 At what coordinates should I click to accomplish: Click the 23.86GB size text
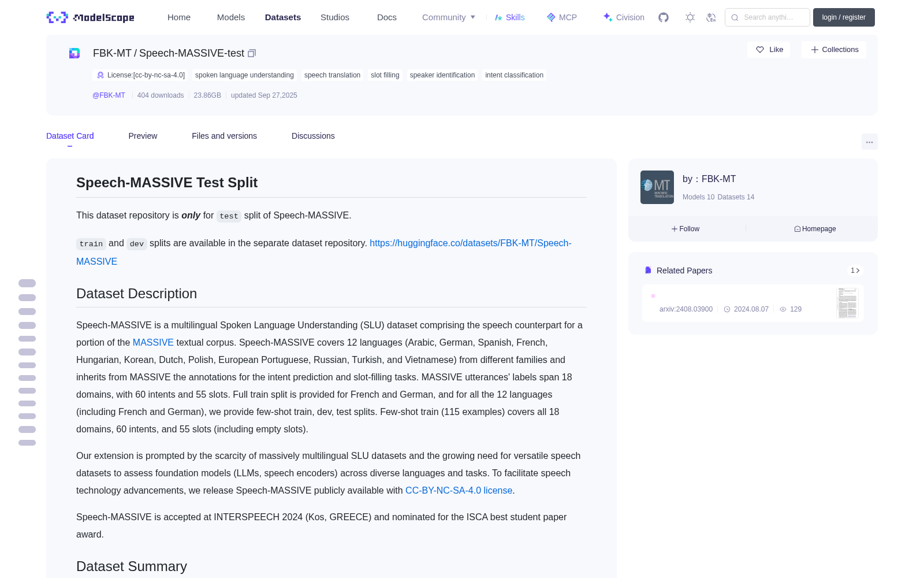click(207, 95)
